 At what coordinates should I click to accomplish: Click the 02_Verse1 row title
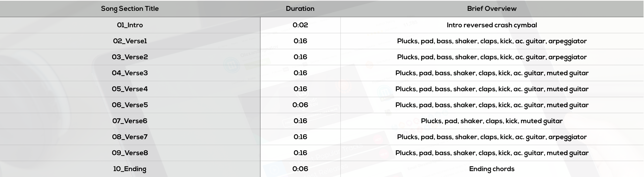(130, 41)
